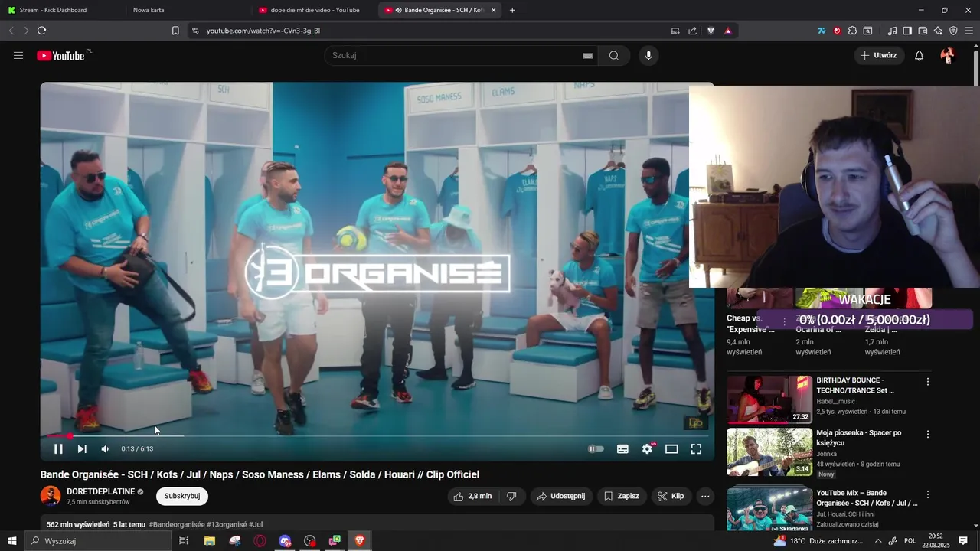Share this page via the address bar icon
The height and width of the screenshot is (551, 980).
click(692, 31)
